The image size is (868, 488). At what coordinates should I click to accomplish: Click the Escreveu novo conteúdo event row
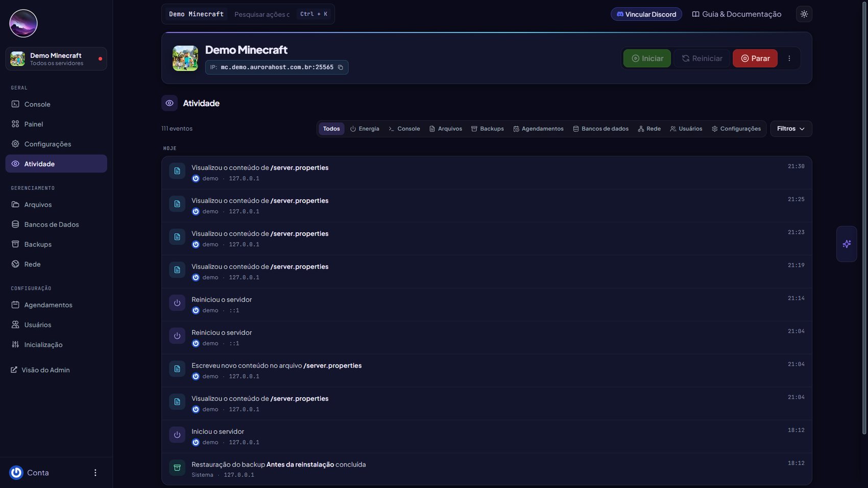(x=487, y=371)
